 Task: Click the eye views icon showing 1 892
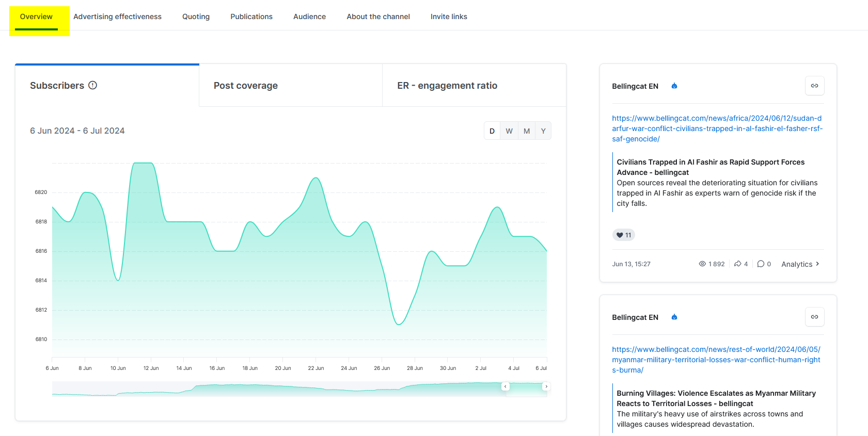(702, 264)
